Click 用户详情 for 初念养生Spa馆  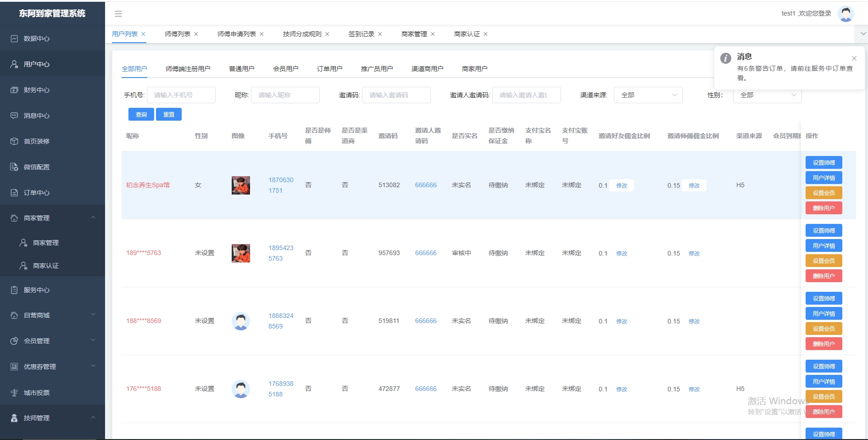tap(824, 178)
